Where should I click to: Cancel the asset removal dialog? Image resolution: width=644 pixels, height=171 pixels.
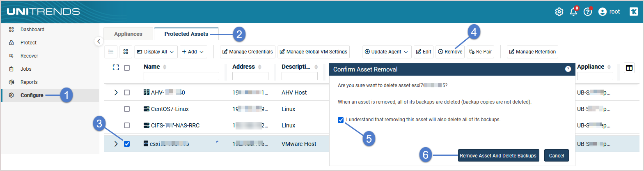pyautogui.click(x=557, y=155)
